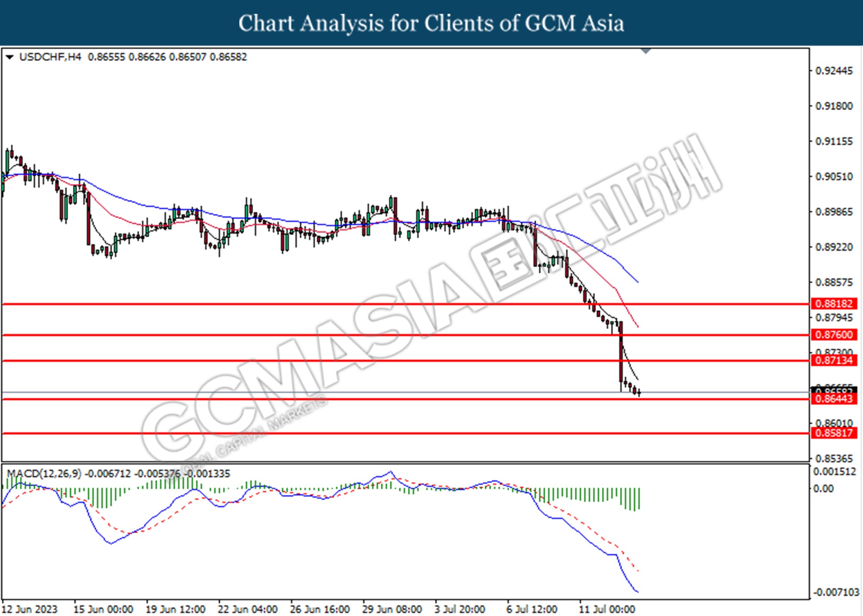Click the Chart Analysis for Clients title

click(431, 23)
